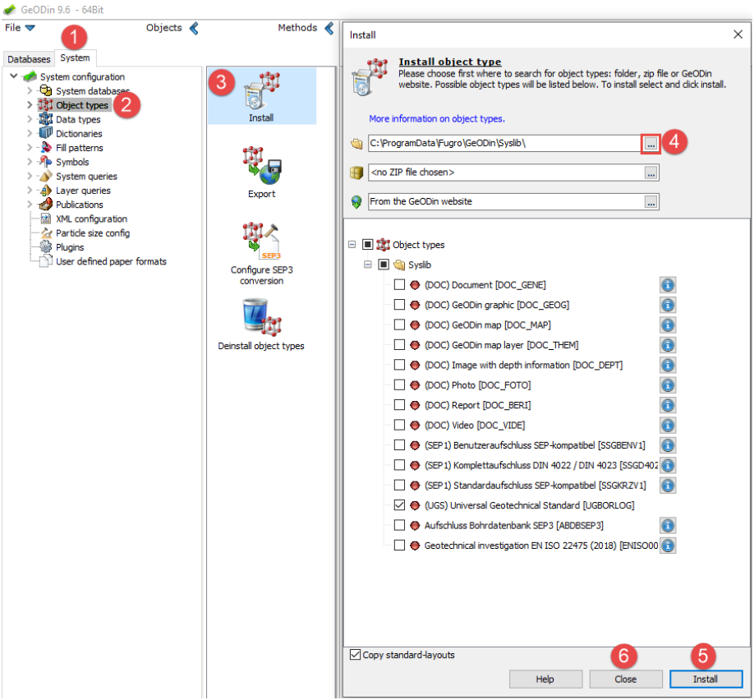Open More information on object types link
The height and width of the screenshot is (700, 754).
tap(436, 119)
